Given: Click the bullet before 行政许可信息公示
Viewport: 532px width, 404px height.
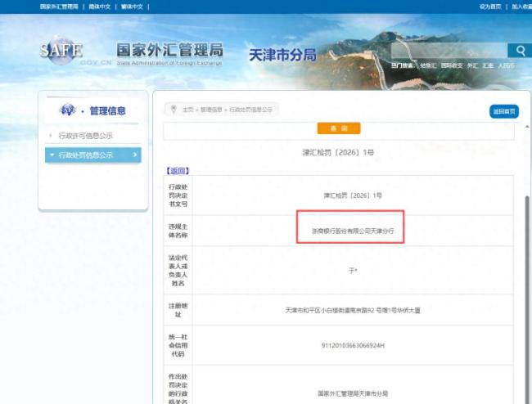Looking at the screenshot, I should 51,136.
